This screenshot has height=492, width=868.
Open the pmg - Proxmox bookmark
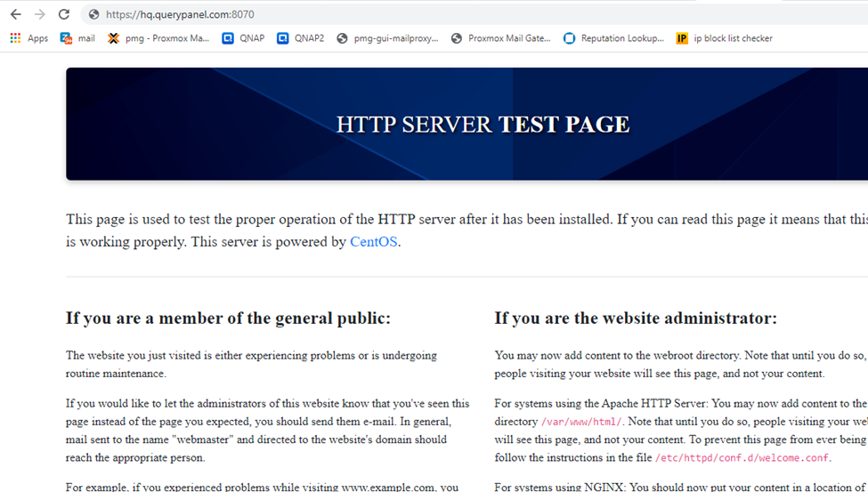coord(158,38)
